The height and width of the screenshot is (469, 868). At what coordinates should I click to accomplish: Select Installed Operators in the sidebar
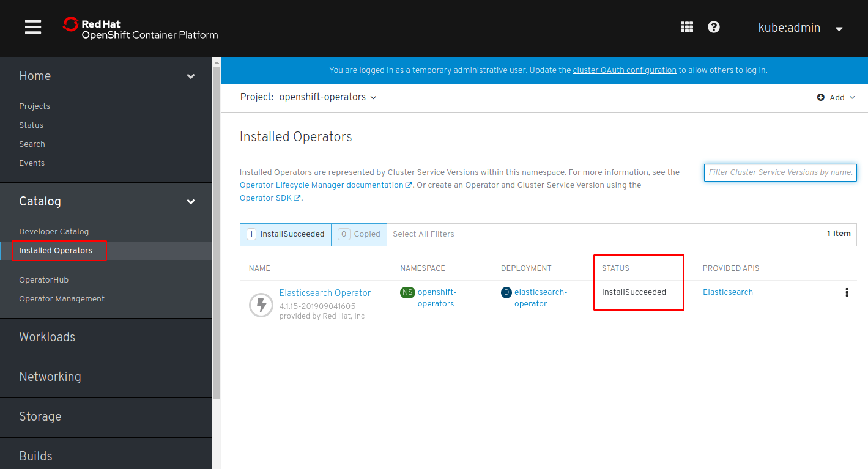point(56,250)
